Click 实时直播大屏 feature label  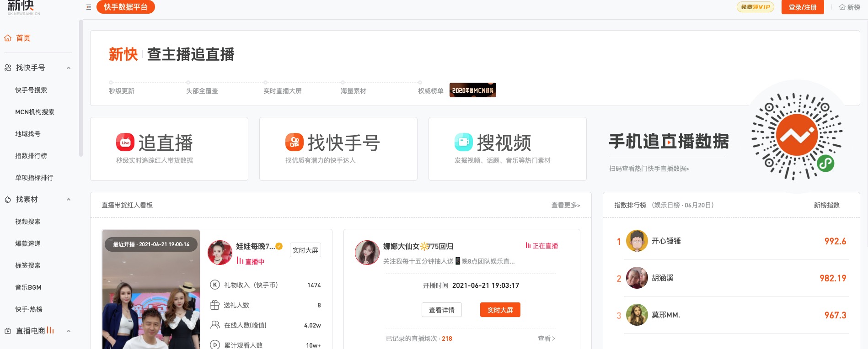pyautogui.click(x=283, y=91)
